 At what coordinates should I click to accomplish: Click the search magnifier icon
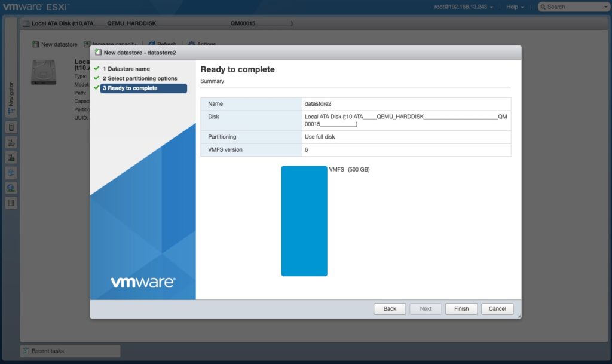543,7
